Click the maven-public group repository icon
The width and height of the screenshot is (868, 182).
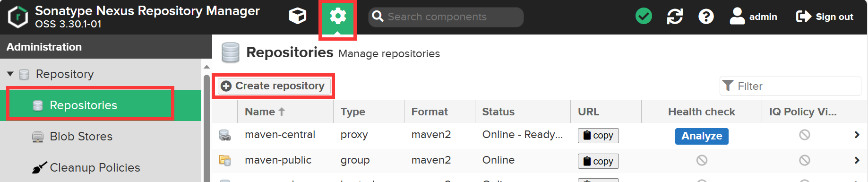click(x=225, y=161)
